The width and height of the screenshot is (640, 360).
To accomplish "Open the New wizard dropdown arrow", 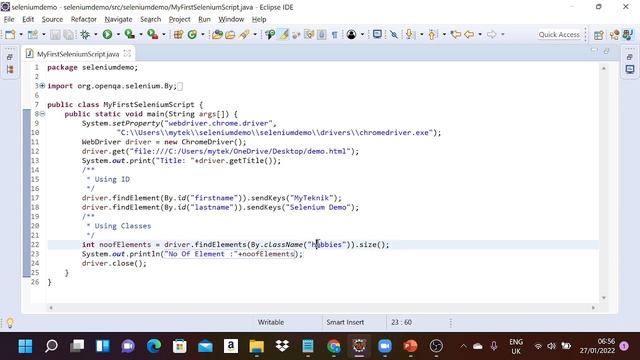I will point(20,35).
